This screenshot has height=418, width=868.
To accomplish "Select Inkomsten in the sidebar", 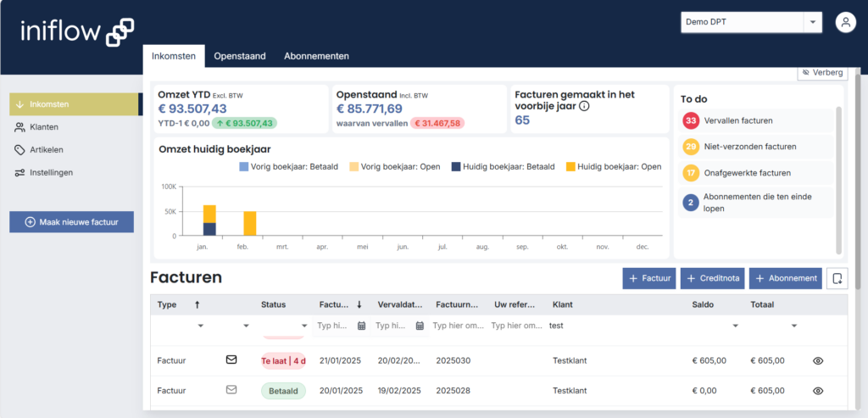I will pos(74,104).
